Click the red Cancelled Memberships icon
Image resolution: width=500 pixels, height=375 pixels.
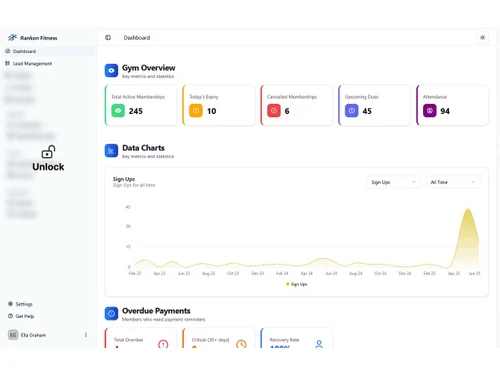click(x=274, y=111)
